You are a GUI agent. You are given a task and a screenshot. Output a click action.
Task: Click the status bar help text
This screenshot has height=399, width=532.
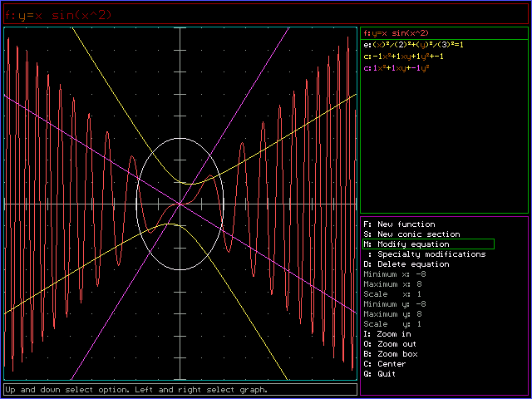(180, 390)
